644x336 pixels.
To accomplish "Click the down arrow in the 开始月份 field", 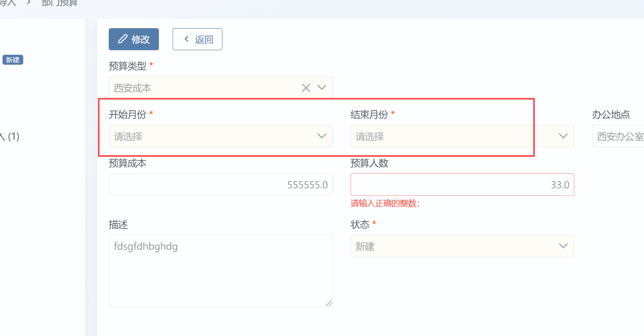I will tap(322, 136).
